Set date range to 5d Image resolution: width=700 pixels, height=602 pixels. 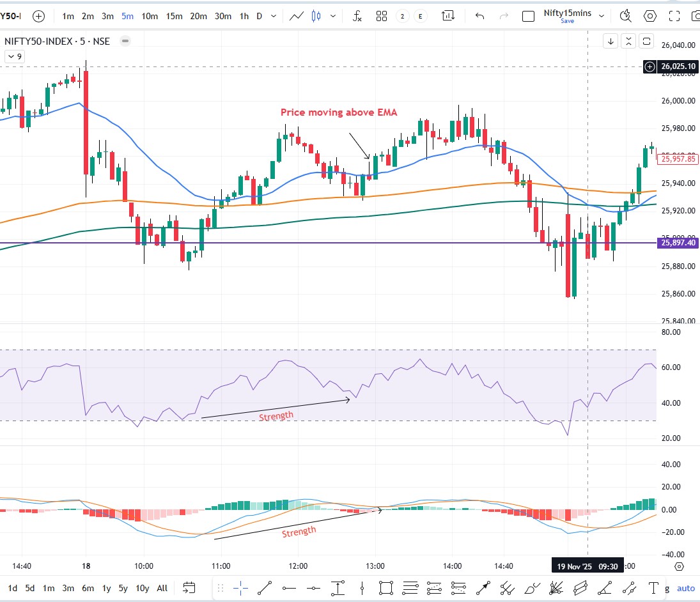tap(30, 588)
